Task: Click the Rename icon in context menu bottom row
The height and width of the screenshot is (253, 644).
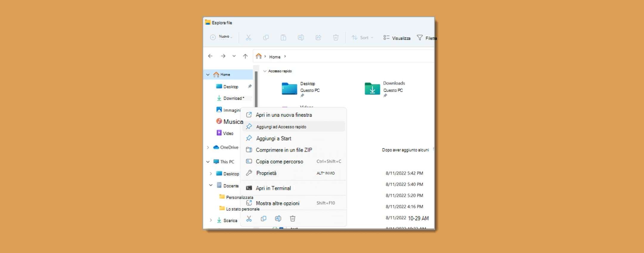Action: click(278, 219)
